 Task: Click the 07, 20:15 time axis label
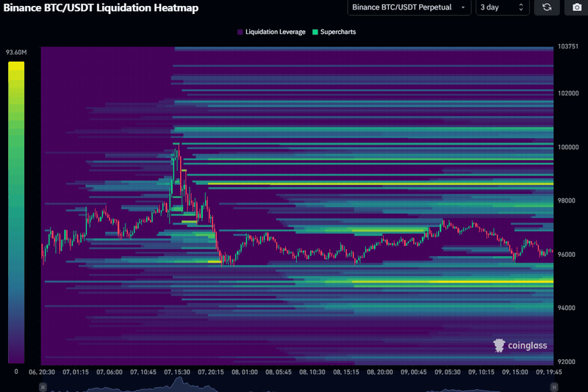click(211, 371)
